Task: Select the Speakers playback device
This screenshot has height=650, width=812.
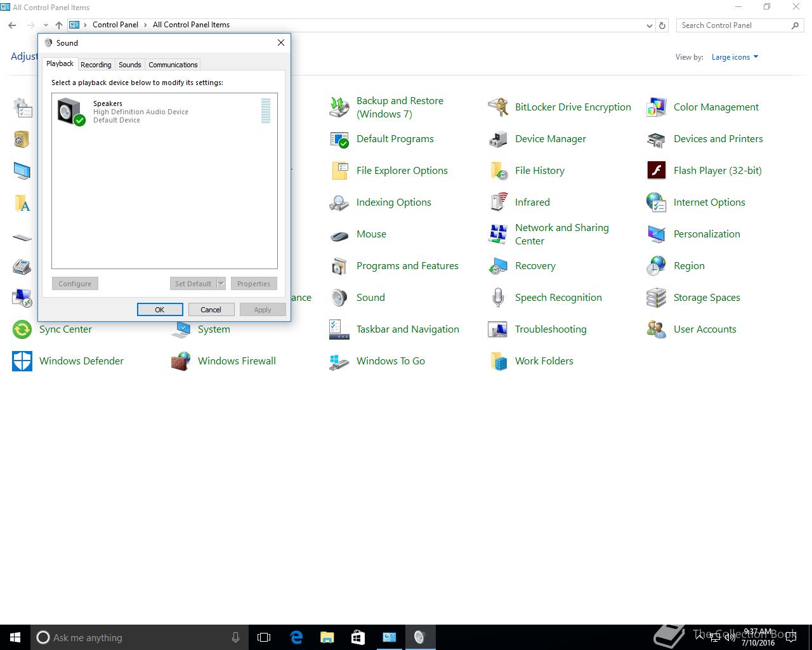Action: coord(164,112)
